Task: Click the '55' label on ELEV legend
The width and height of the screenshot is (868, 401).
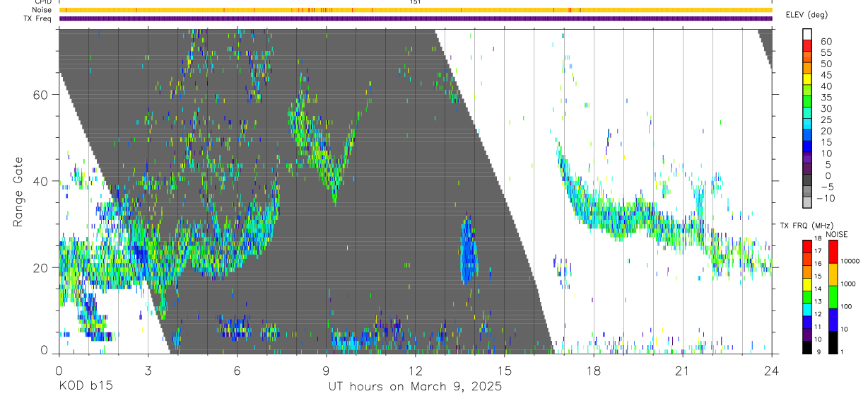Action: 826,53
